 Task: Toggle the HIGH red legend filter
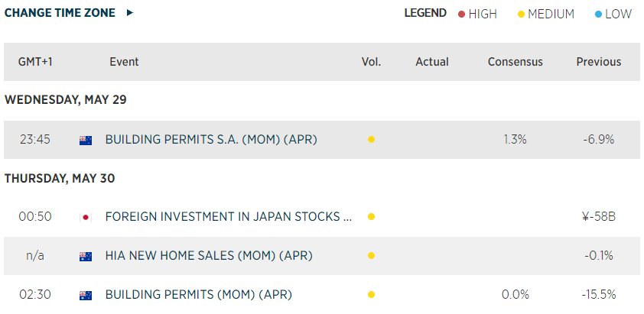[477, 14]
